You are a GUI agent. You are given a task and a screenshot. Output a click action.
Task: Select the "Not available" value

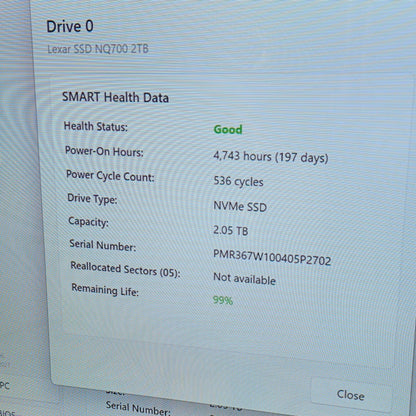click(x=244, y=279)
